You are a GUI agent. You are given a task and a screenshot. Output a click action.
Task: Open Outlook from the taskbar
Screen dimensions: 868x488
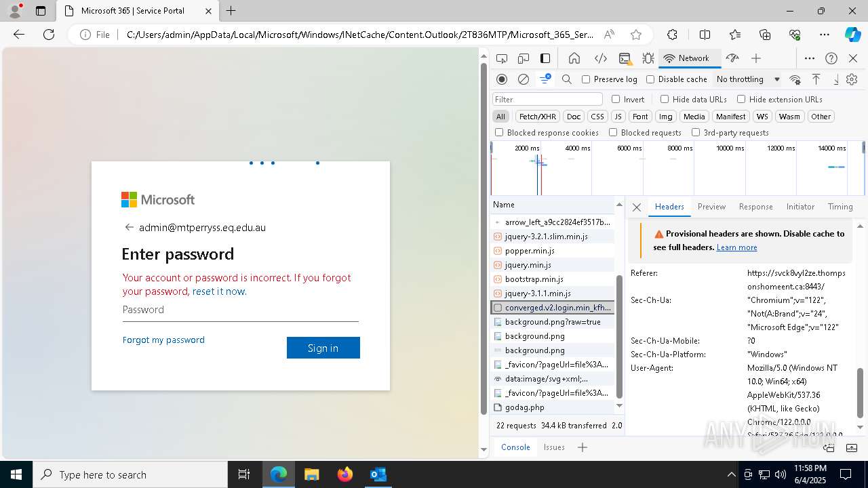[378, 474]
